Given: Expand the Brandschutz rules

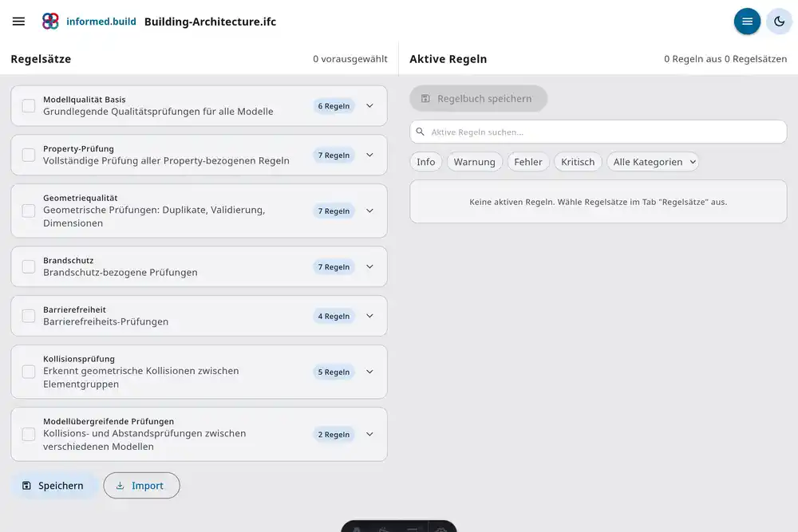Looking at the screenshot, I should [x=370, y=266].
